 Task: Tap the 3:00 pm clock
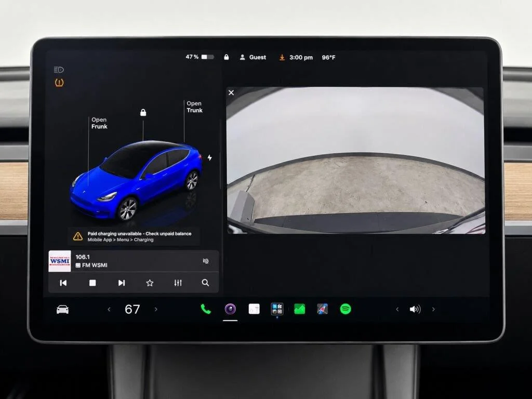(x=301, y=57)
